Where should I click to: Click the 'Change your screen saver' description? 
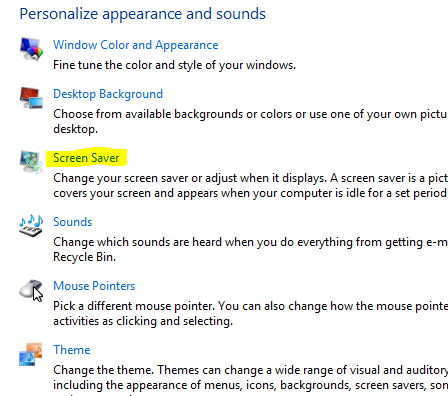[x=250, y=185]
